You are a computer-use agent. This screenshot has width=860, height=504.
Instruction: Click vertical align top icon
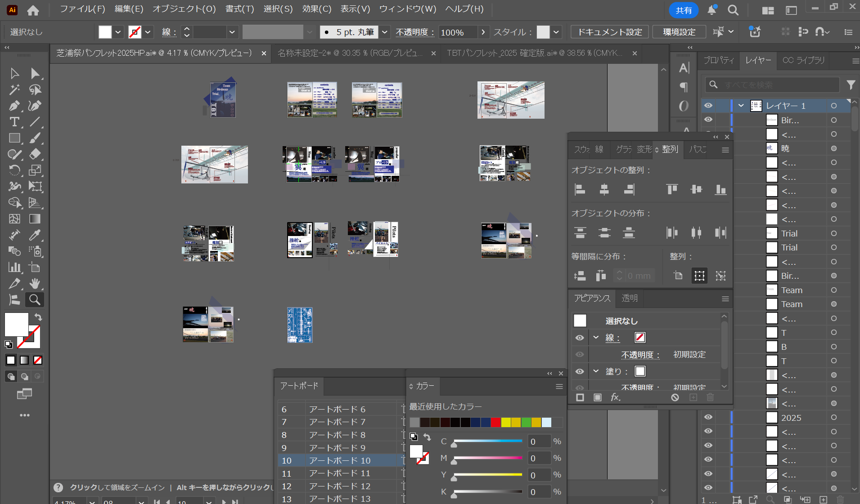(x=672, y=190)
